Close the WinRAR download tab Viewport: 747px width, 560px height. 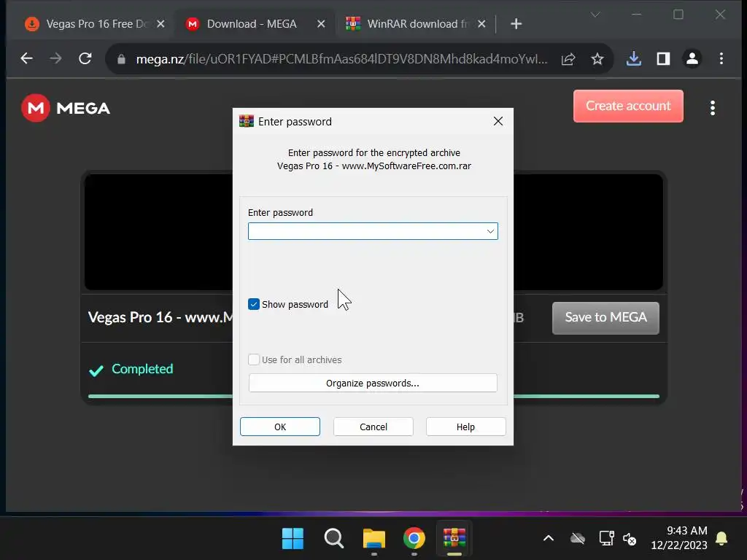(481, 24)
